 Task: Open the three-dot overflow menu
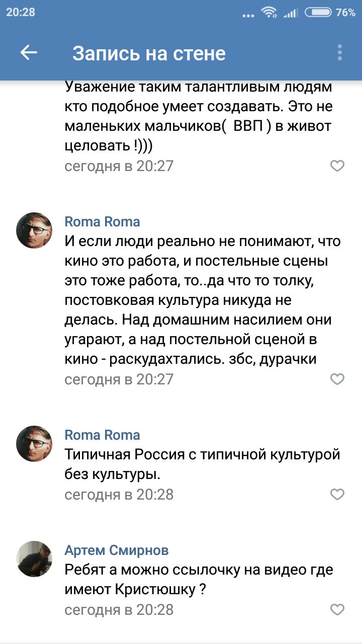click(x=340, y=52)
